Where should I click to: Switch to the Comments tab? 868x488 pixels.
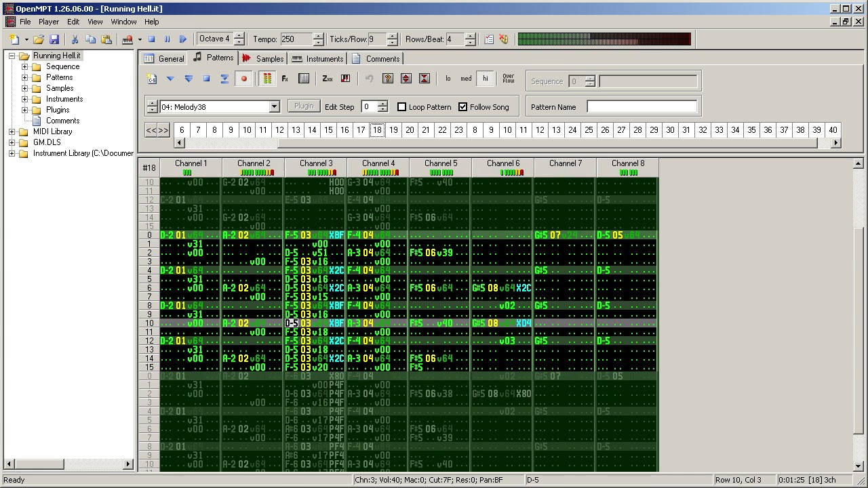click(376, 59)
